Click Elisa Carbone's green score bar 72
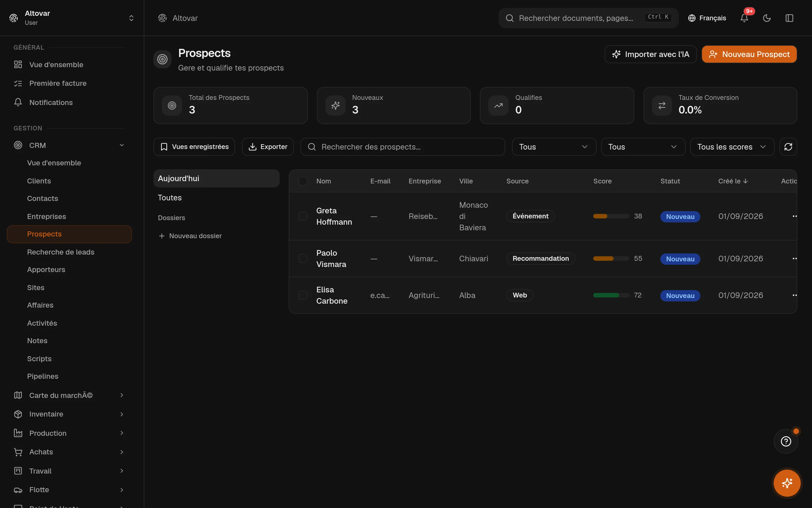Image resolution: width=812 pixels, height=508 pixels. coord(611,295)
